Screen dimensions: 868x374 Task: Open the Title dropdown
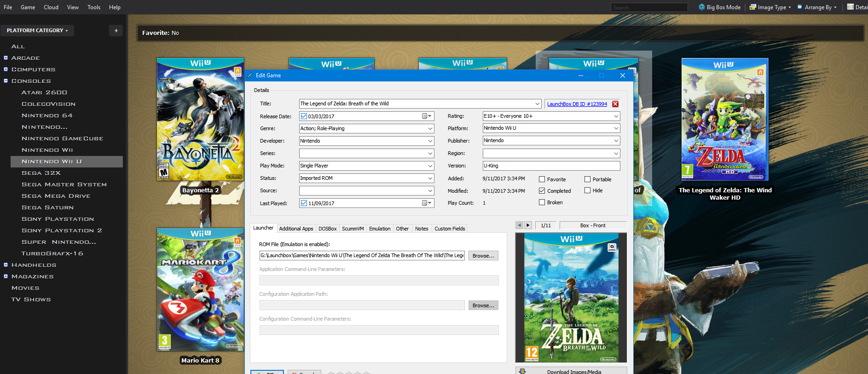(537, 104)
